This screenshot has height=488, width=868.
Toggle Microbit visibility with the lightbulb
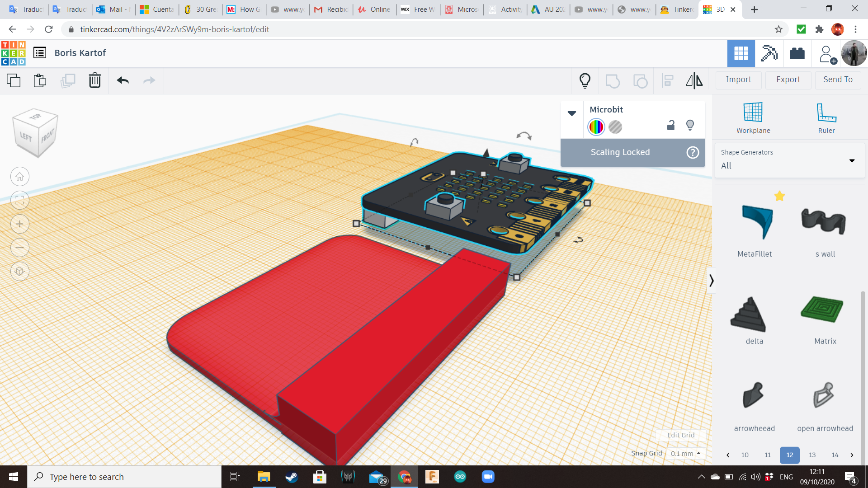coord(690,125)
